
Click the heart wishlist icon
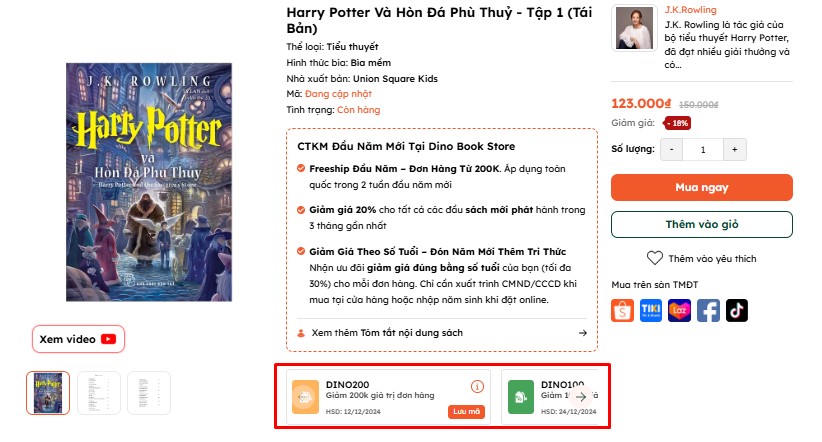point(655,258)
